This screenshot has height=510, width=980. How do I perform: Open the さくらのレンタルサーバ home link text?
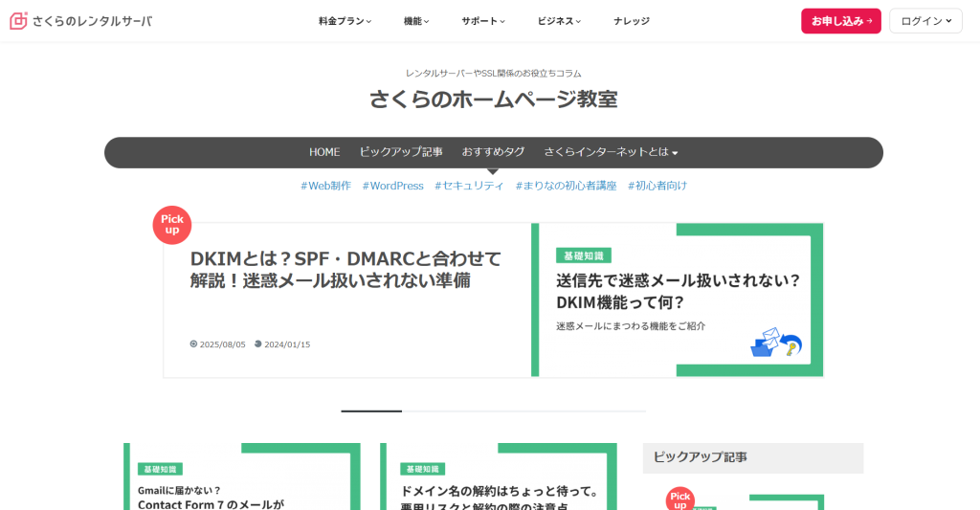[x=92, y=21]
